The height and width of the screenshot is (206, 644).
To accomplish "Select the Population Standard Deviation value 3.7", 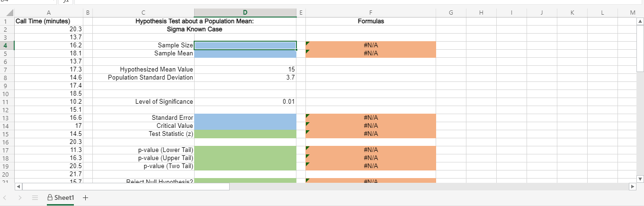I will [x=245, y=78].
